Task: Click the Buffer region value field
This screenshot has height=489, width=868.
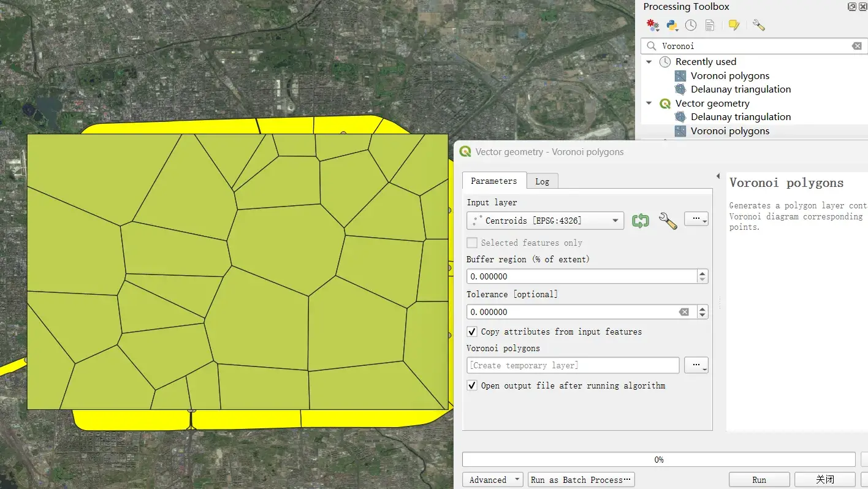Action: coord(582,276)
